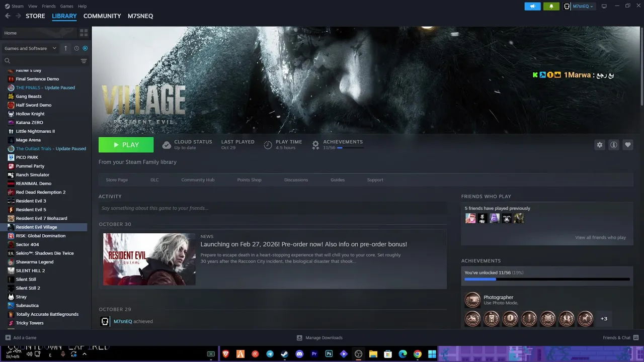Open Discord from the taskbar
Image resolution: width=644 pixels, height=362 pixels.
click(x=299, y=354)
